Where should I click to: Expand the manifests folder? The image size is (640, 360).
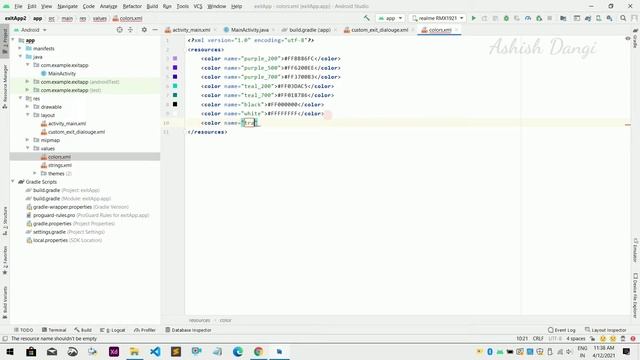(20, 48)
